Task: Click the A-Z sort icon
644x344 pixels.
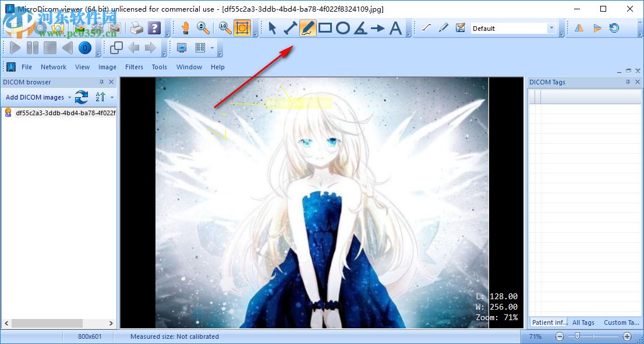Action: pos(101,97)
